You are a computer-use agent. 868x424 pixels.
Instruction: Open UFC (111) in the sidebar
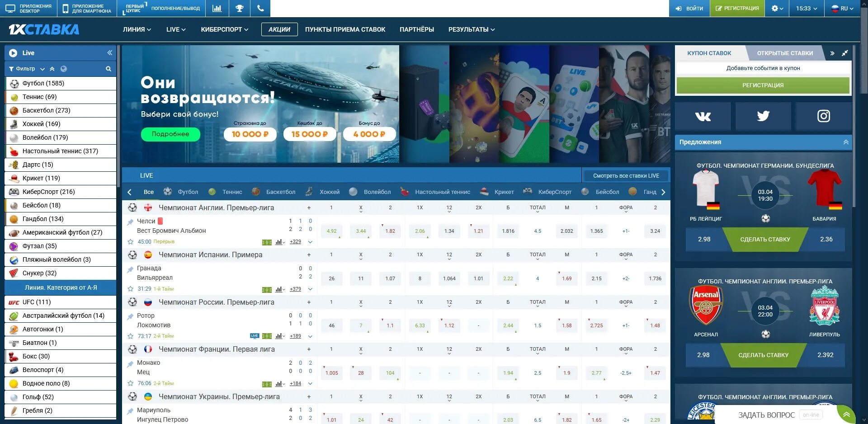point(61,302)
